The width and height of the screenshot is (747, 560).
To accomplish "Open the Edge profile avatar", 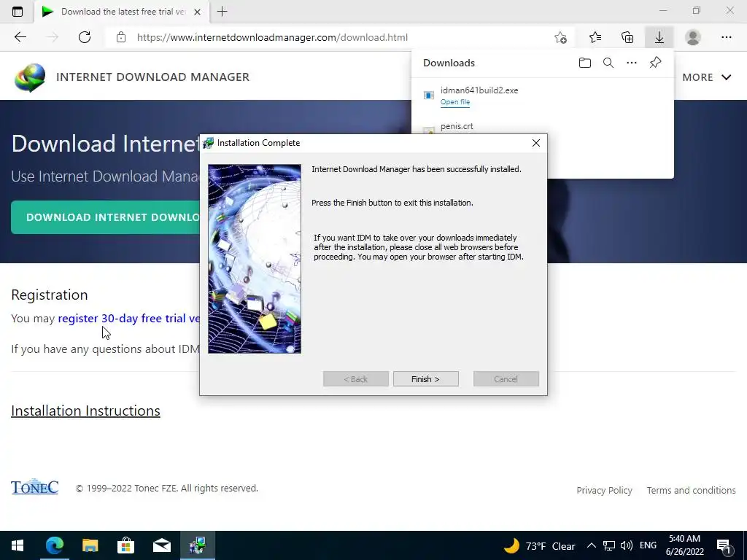I will click(693, 38).
